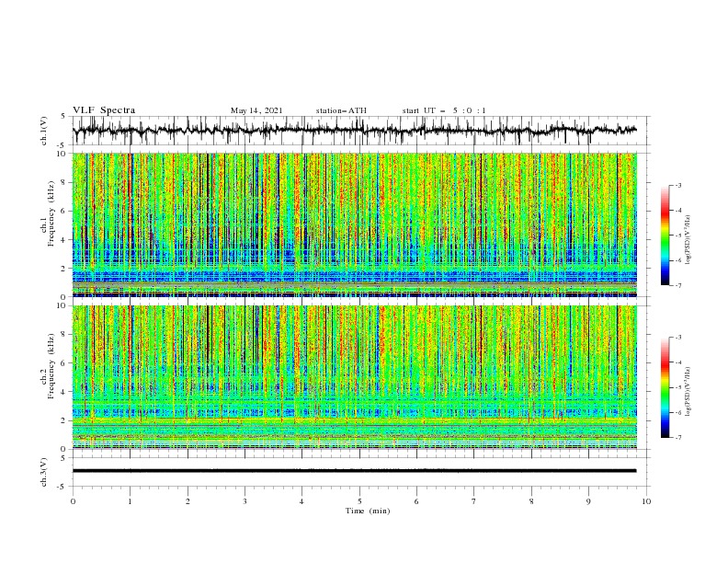Click the "VLF Spectra" plot title
Screen dimensions: 728x563
click(104, 110)
